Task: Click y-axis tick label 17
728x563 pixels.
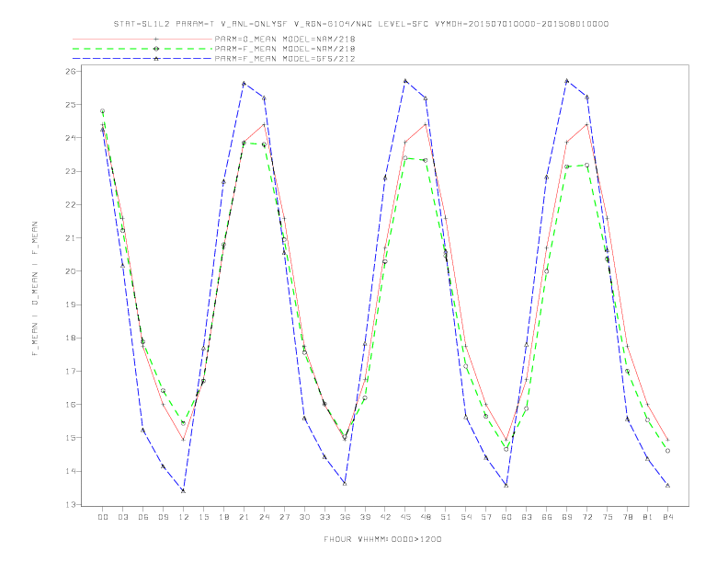Action: pyautogui.click(x=71, y=371)
